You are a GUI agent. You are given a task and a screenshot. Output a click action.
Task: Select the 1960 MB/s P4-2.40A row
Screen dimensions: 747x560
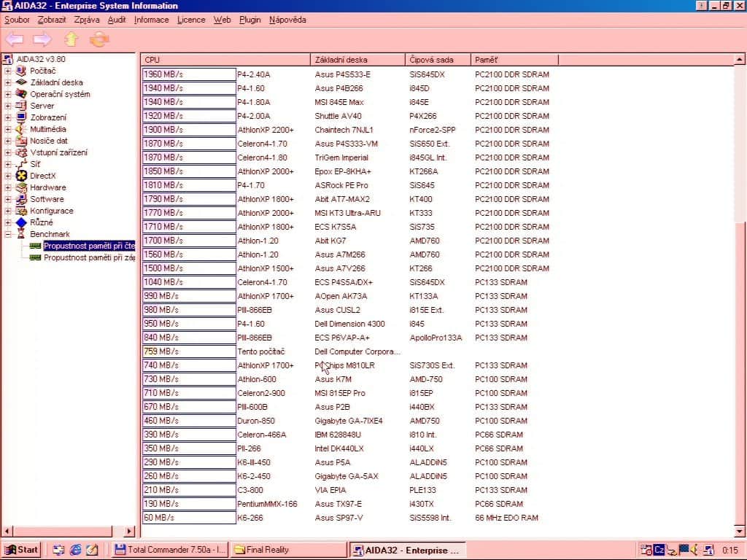(x=350, y=74)
